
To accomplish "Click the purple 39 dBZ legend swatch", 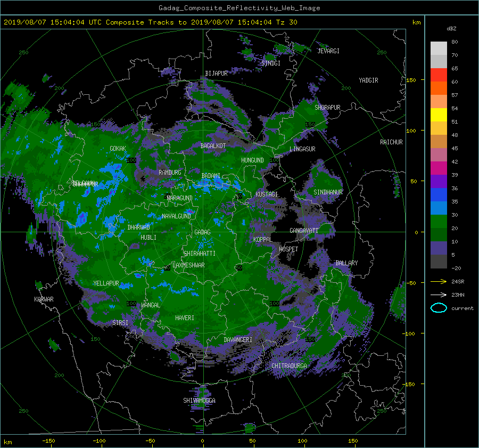I will [x=439, y=181].
